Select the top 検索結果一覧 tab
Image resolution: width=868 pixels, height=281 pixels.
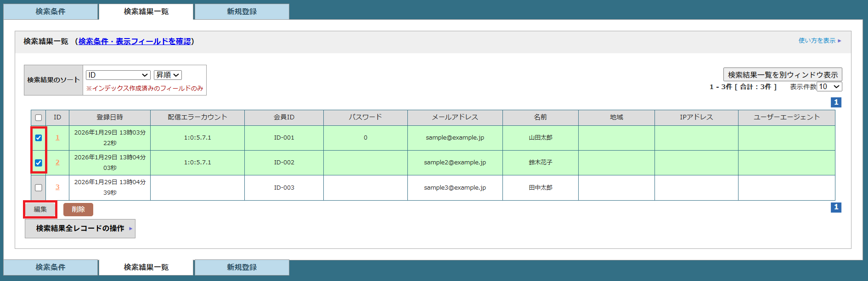(146, 11)
